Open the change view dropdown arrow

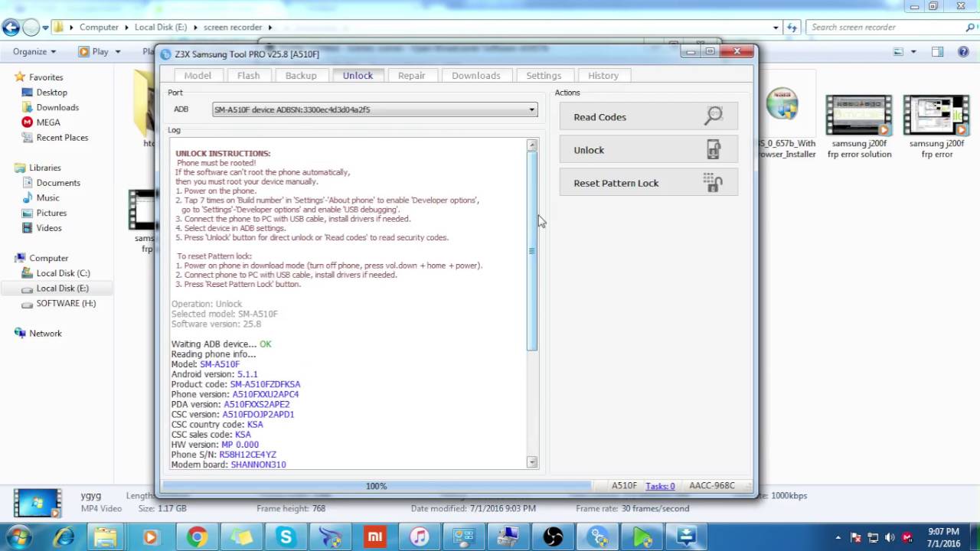[x=913, y=52]
